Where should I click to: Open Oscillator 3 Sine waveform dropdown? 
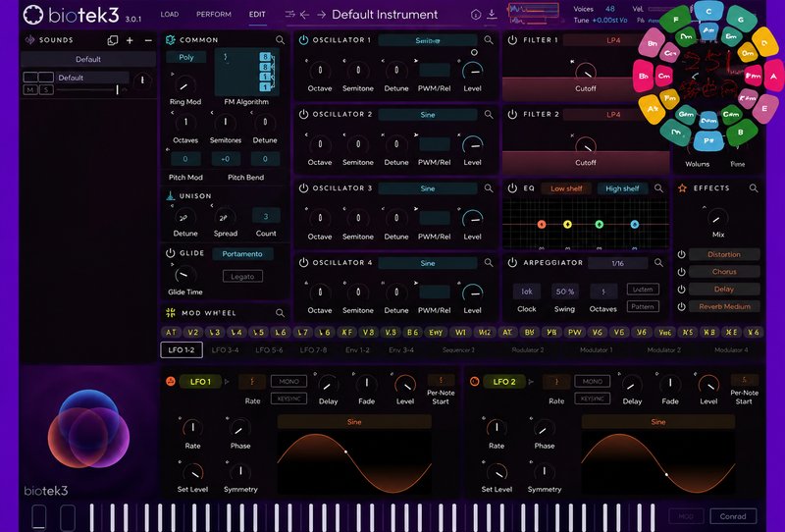[x=428, y=188]
